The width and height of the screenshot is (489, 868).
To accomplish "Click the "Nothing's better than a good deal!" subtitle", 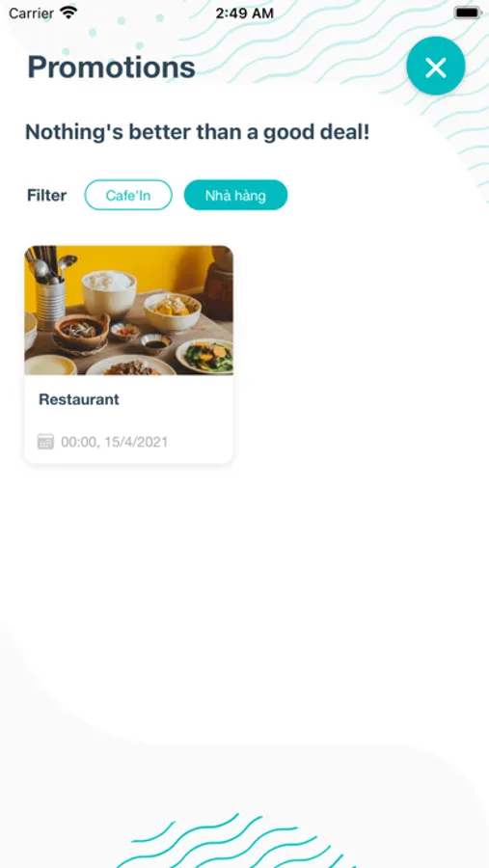I will coord(197,132).
